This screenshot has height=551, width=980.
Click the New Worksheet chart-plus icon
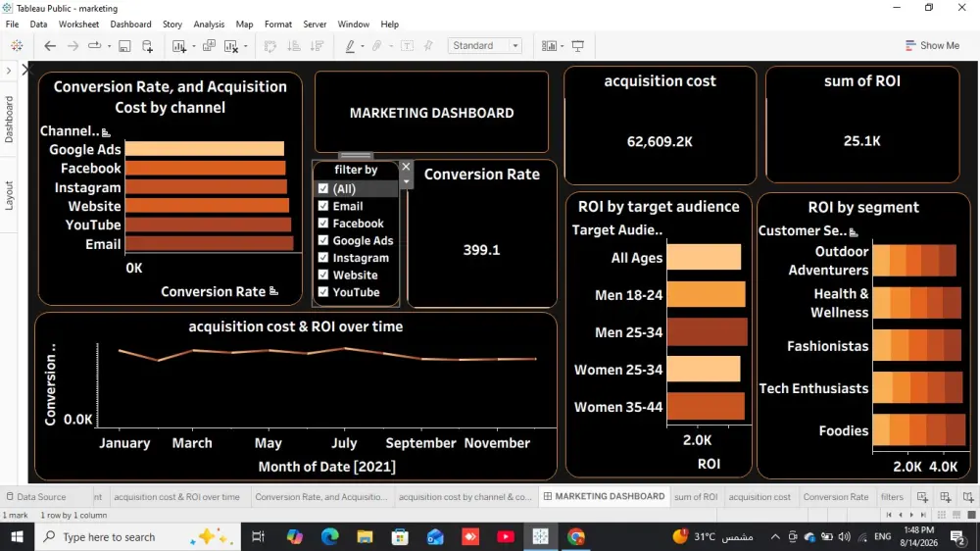point(179,46)
